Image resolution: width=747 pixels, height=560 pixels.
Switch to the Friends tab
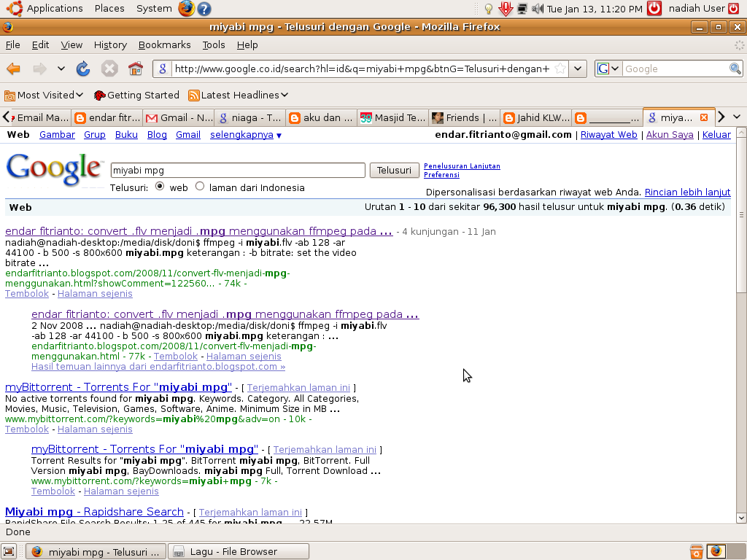point(465,117)
